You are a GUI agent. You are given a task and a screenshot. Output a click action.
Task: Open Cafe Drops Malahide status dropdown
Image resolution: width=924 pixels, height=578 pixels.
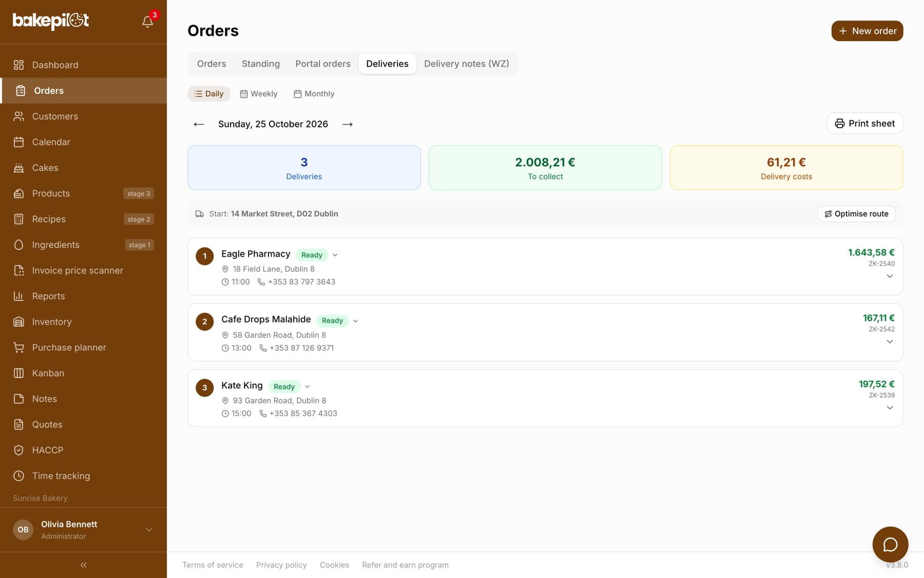355,321
